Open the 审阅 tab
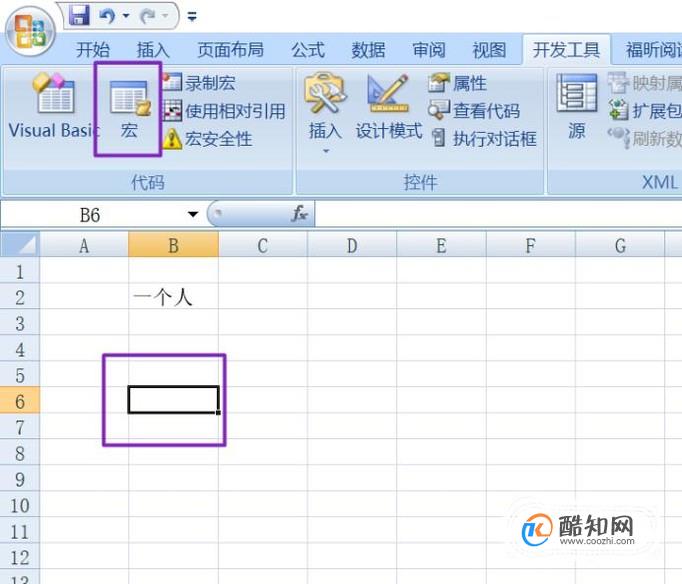Screen dimensions: 682x584 click(429, 50)
